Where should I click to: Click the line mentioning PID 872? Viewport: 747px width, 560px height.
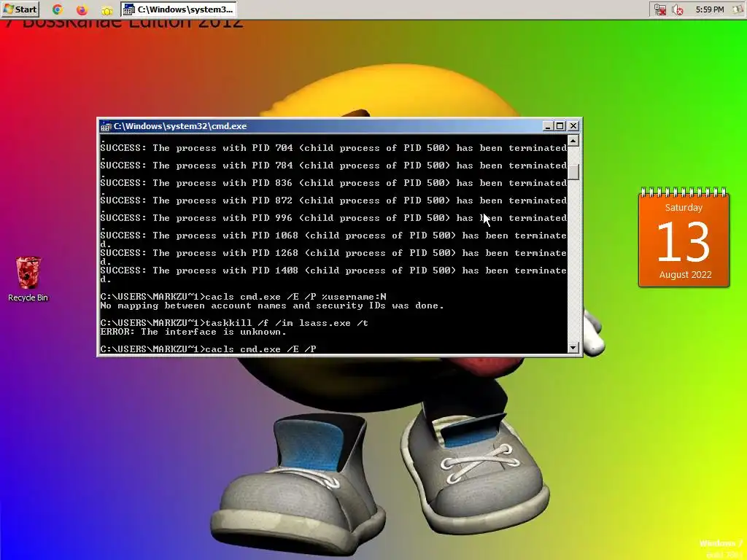pos(333,201)
